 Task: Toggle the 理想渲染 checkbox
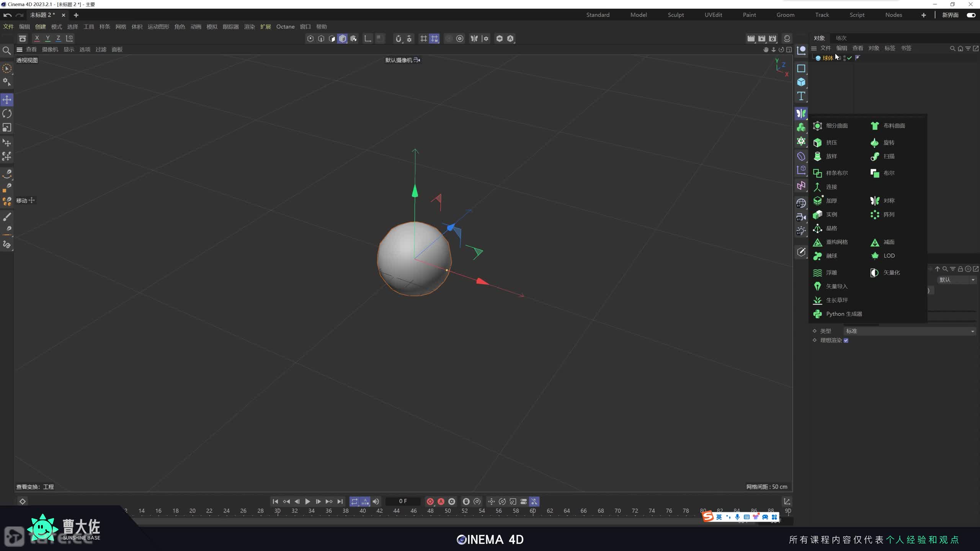[846, 341]
